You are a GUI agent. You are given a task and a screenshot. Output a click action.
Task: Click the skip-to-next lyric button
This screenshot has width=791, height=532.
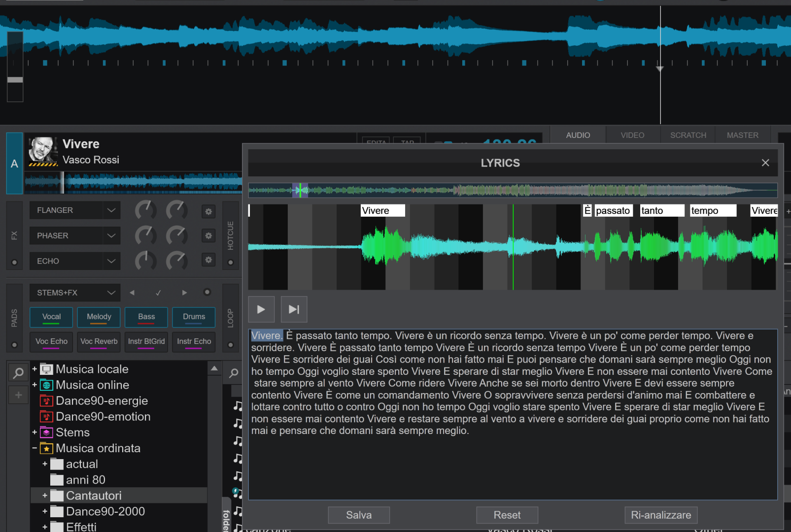(294, 309)
